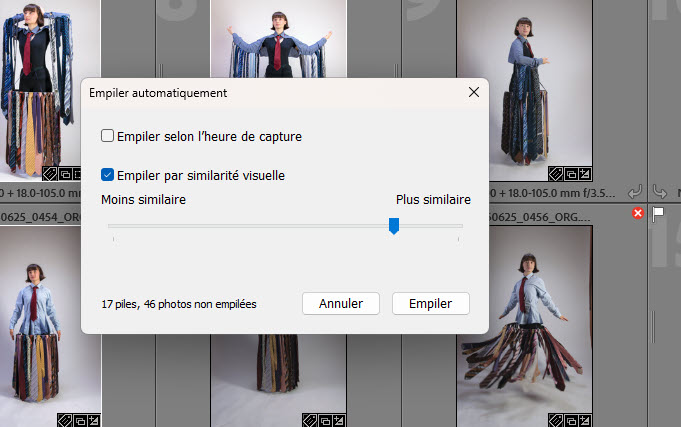
Task: Click collection badge on hands-behind-head photo
Action: click(65, 174)
